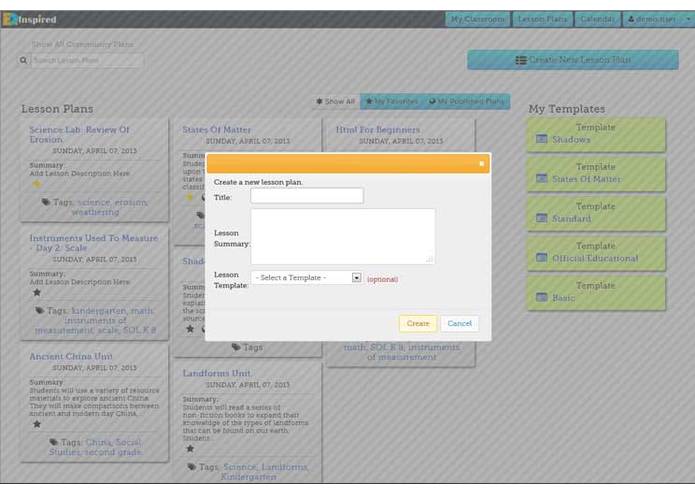695x494 pixels.
Task: Open the States Of Matter lesson plan
Action: click(216, 130)
